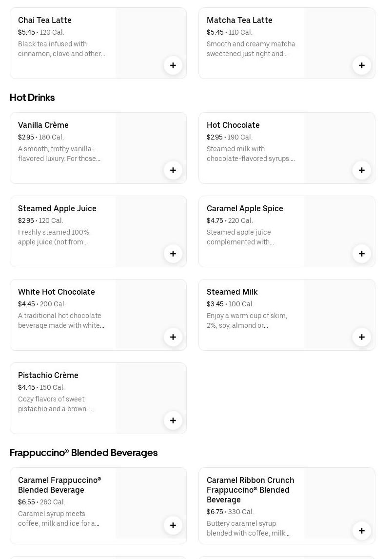Click plus icon for Vanilla Crème
392x559 pixels.
[x=173, y=170]
